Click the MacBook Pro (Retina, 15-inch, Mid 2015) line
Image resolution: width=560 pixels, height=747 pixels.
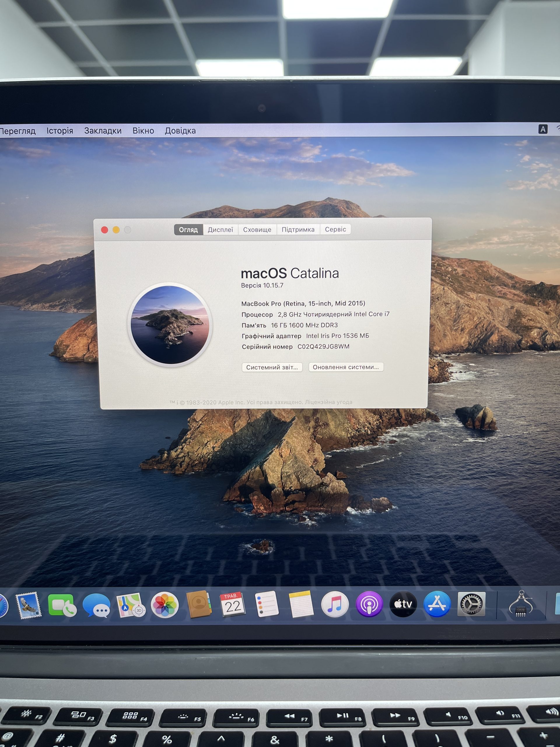(x=303, y=303)
